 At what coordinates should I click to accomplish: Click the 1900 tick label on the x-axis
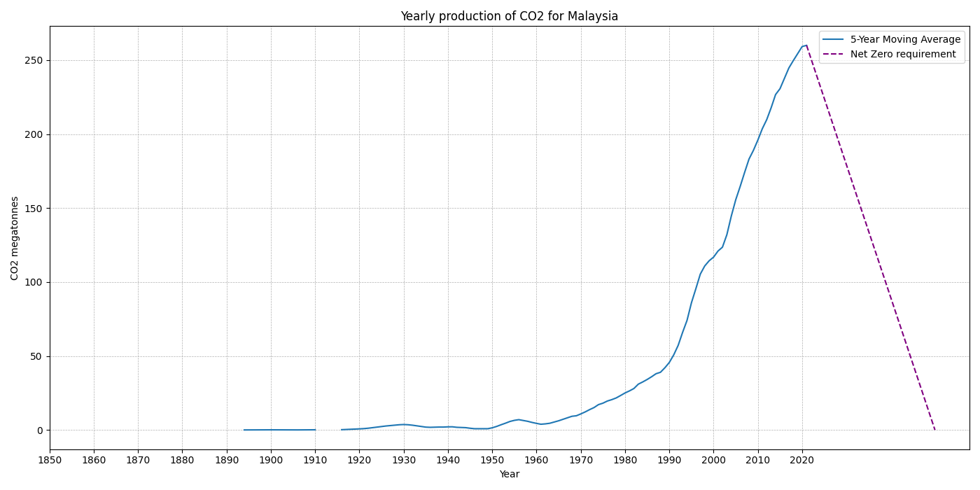(271, 460)
